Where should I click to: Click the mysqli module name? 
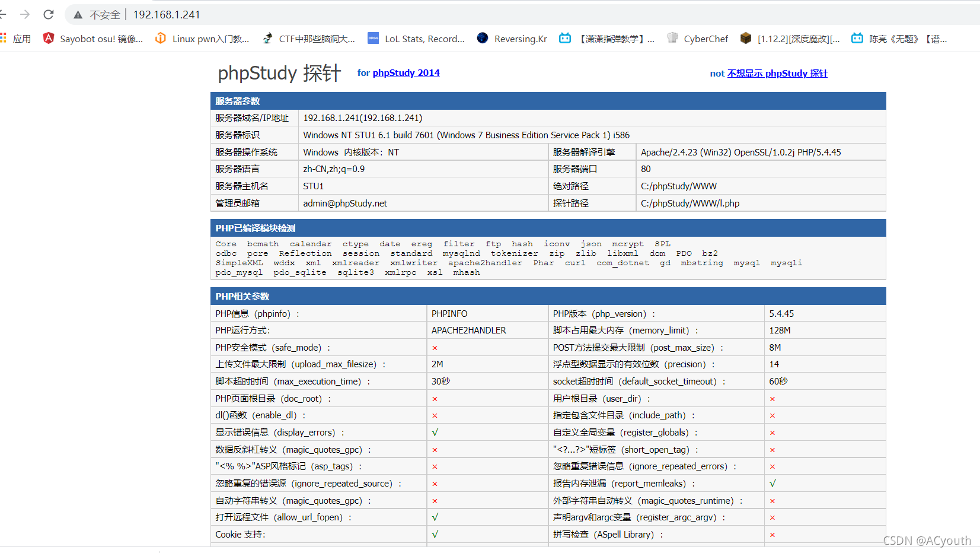point(786,263)
